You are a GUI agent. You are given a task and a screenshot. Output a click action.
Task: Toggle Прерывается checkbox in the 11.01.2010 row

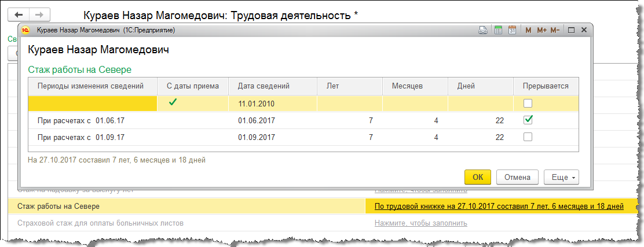(528, 104)
